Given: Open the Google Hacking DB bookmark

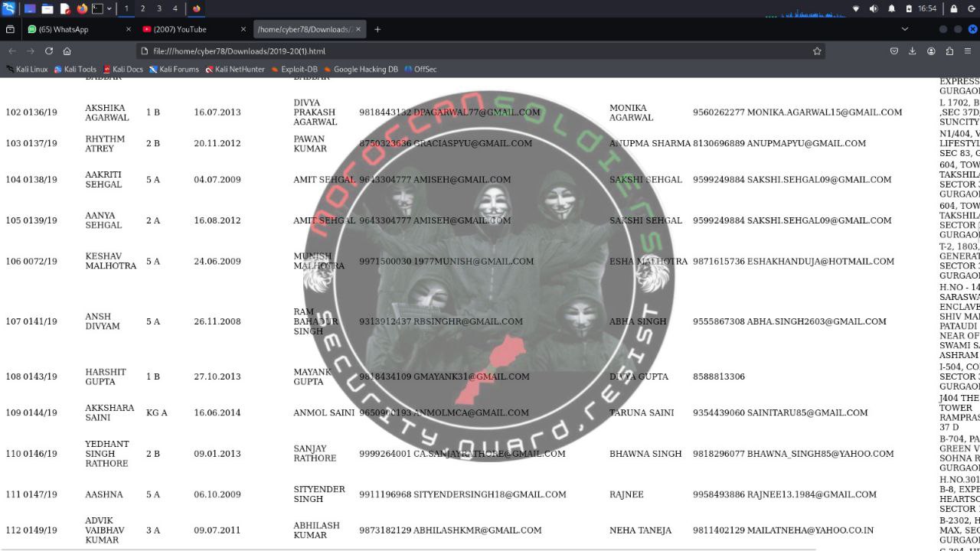Looking at the screenshot, I should point(360,69).
